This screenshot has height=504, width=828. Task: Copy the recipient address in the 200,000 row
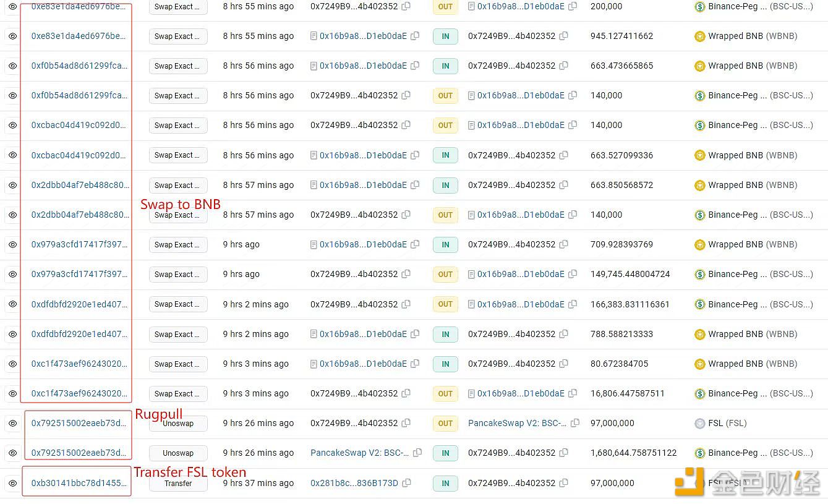coord(573,6)
